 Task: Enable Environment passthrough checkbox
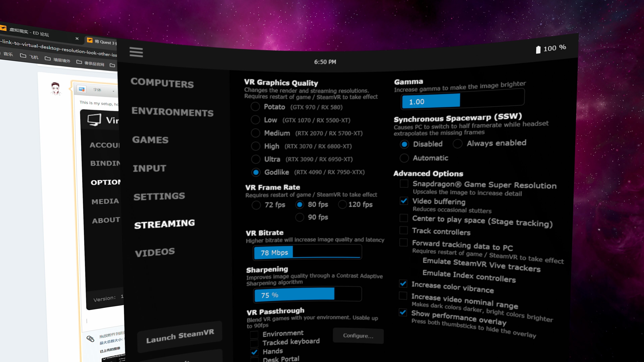(x=254, y=335)
